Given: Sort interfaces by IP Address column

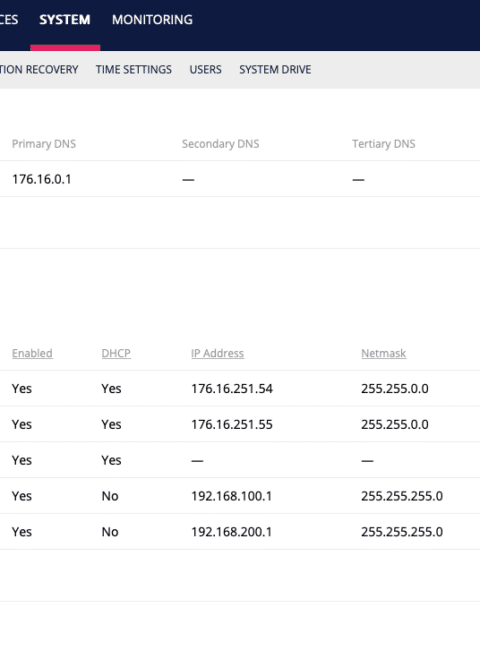Looking at the screenshot, I should 217,353.
